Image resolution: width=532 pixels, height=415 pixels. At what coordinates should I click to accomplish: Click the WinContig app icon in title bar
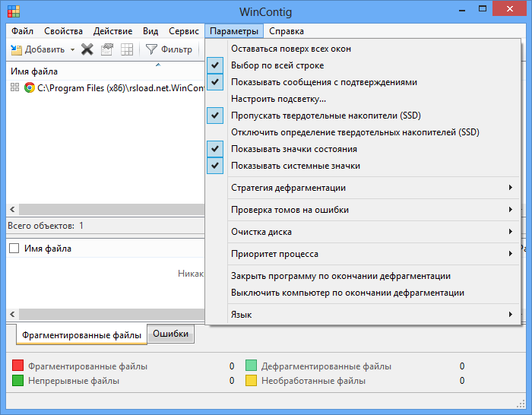tap(14, 11)
